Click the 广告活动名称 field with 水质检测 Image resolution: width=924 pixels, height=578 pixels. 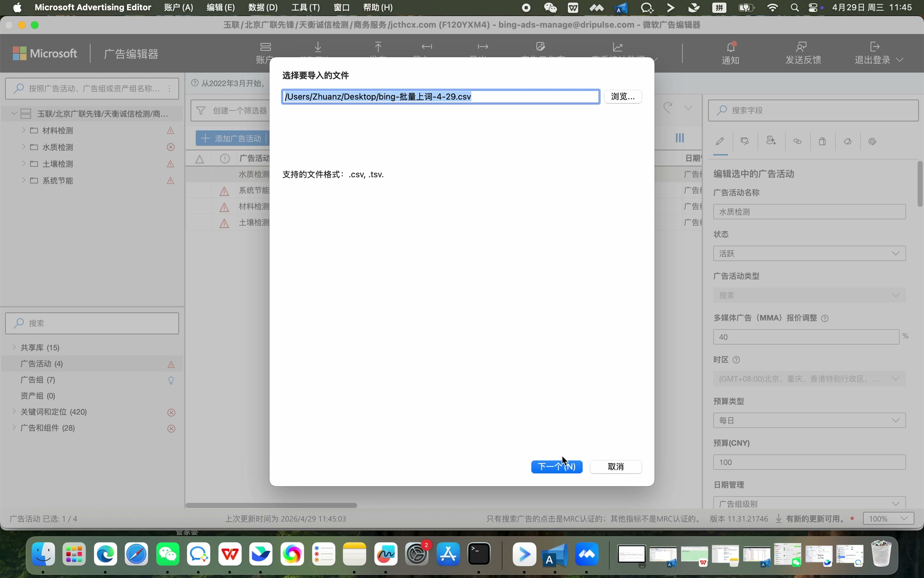809,212
